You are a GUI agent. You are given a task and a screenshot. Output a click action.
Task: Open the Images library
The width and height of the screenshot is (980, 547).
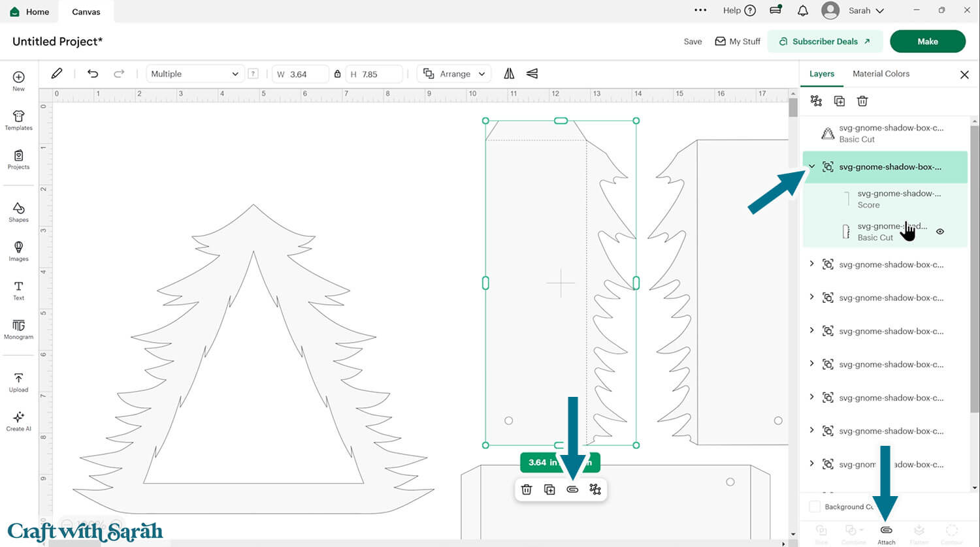[x=18, y=251]
